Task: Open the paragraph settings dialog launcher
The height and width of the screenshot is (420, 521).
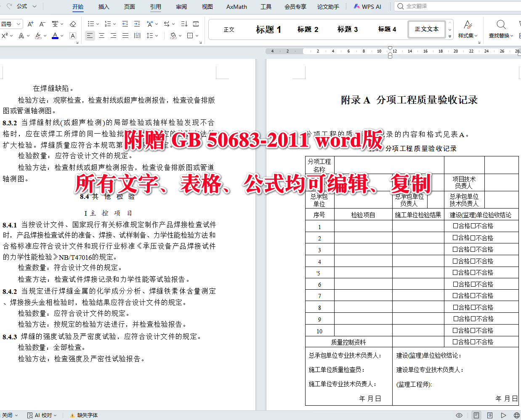Action: click(200, 42)
